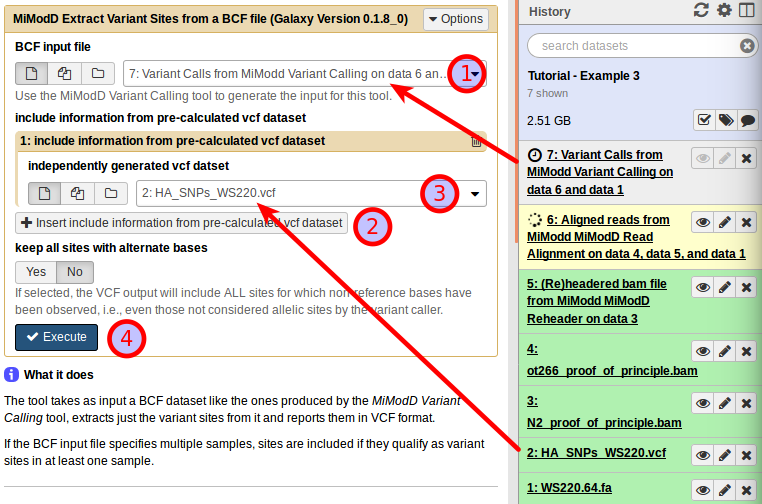This screenshot has width=762, height=504.
Task: Click the 2.51 GB history size text
Action: pos(549,121)
